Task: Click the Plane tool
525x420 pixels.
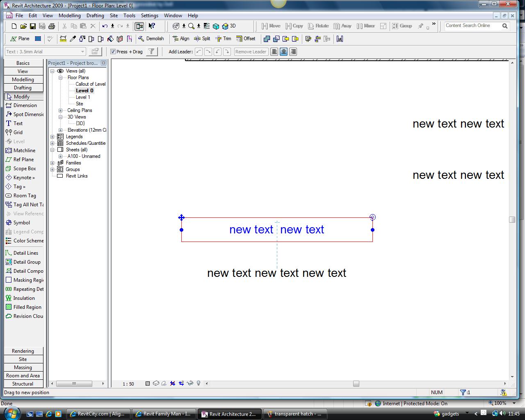Action: pos(20,39)
